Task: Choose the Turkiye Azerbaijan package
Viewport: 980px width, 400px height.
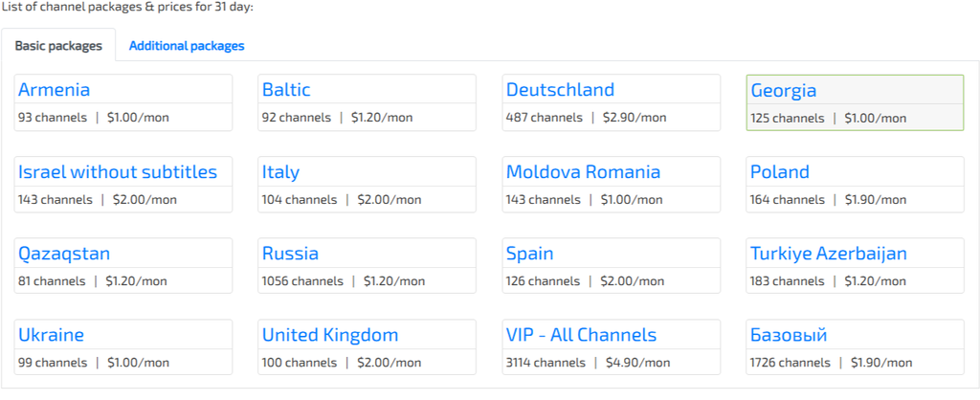Action: [829, 254]
